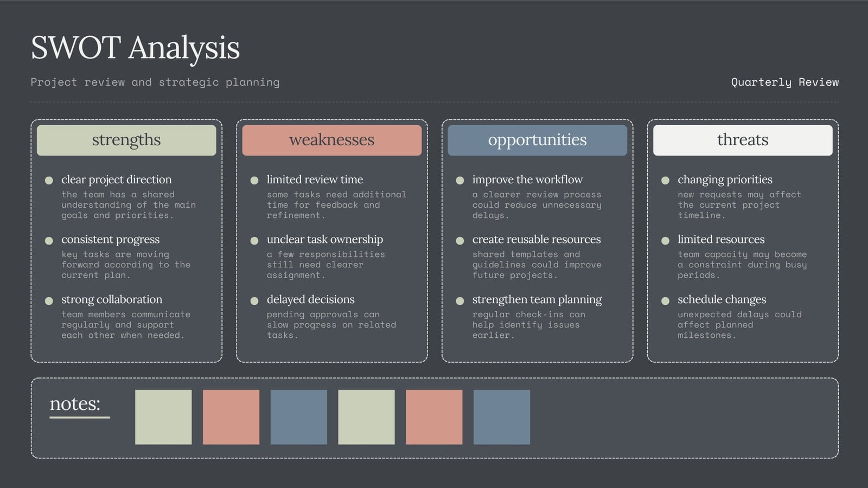The height and width of the screenshot is (488, 868).
Task: Click the bullet beside clear project direction
Action: point(49,180)
